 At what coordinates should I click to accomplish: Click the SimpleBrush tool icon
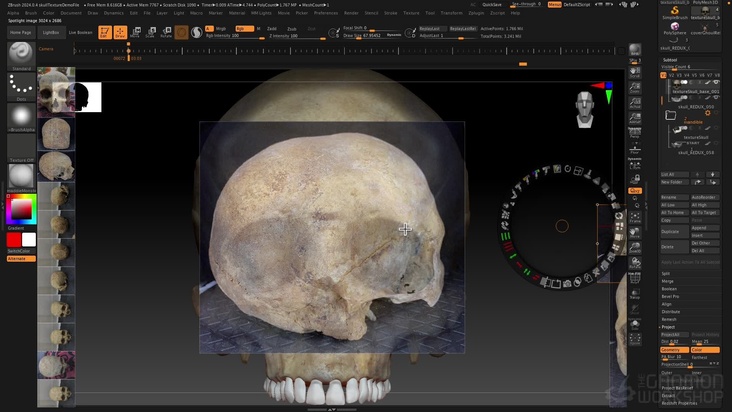[x=675, y=13]
